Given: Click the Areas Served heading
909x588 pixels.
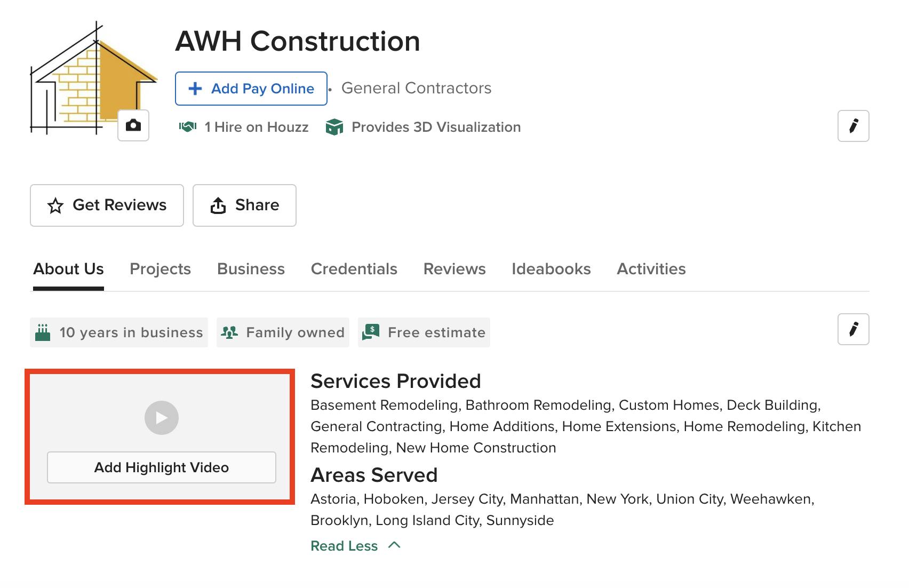Looking at the screenshot, I should coord(374,475).
